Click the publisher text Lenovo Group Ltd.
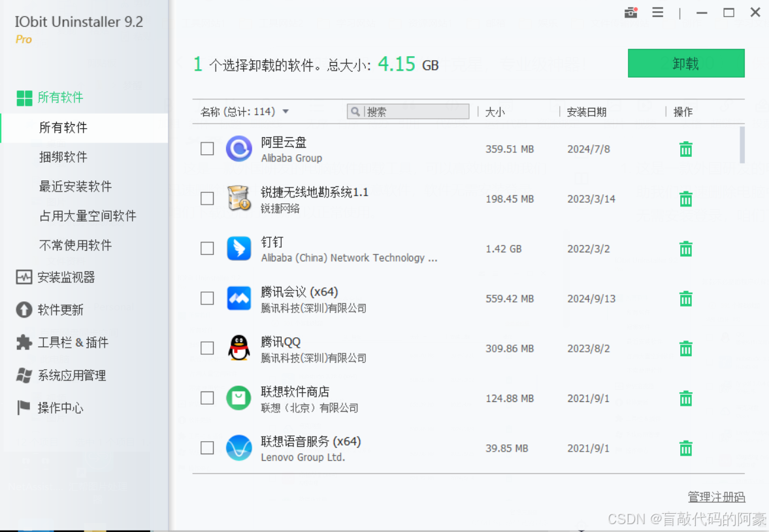The height and width of the screenshot is (532, 769). (303, 457)
